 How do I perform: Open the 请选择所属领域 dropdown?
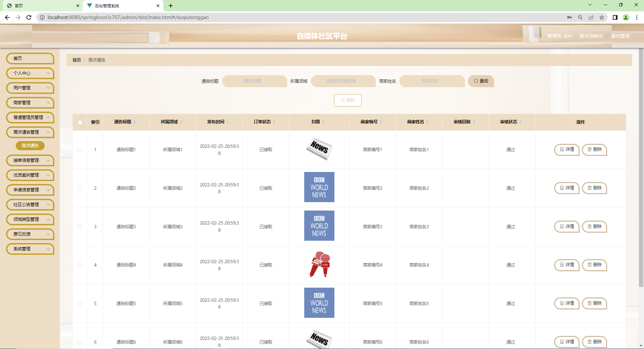343,81
